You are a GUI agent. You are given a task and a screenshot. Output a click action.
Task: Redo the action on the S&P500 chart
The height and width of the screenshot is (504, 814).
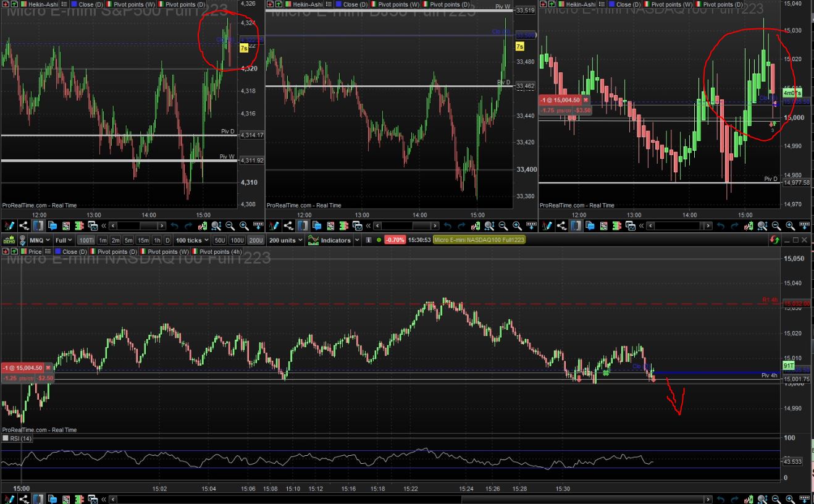tap(188, 226)
